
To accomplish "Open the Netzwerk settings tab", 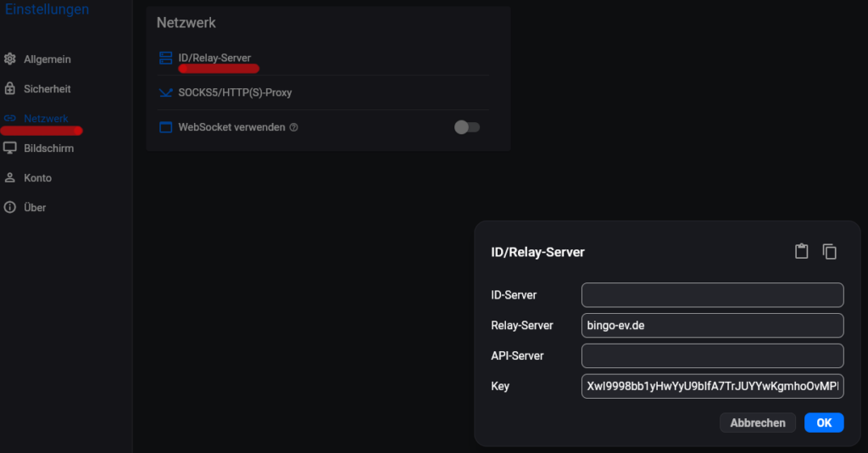I will (46, 119).
